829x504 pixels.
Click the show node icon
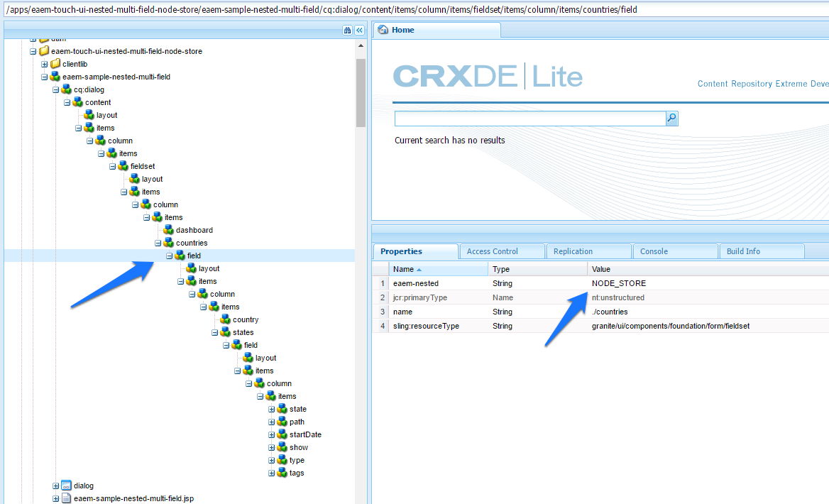click(282, 447)
